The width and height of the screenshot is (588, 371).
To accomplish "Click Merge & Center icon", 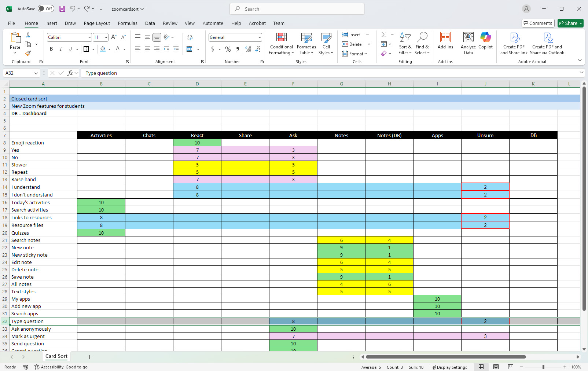I will tap(190, 49).
